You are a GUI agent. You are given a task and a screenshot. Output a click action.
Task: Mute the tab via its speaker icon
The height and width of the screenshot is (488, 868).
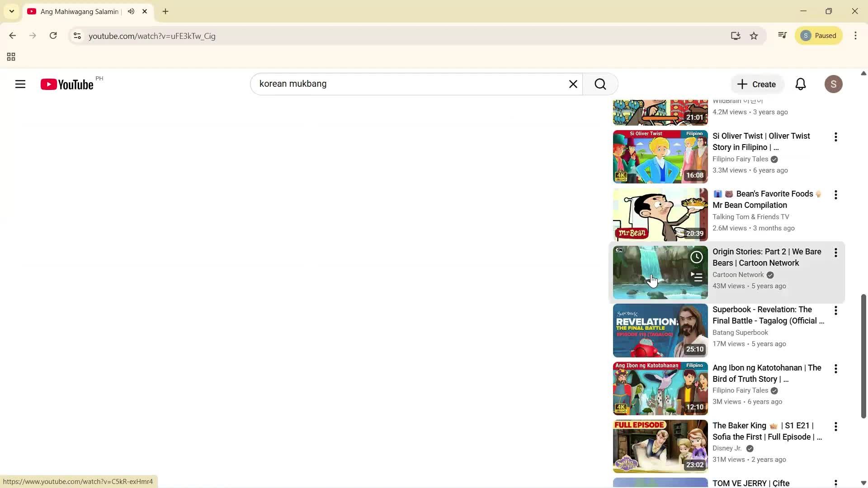pos(131,11)
